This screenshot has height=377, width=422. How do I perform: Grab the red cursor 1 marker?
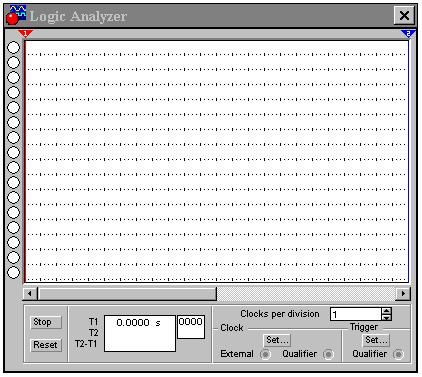tap(25, 33)
